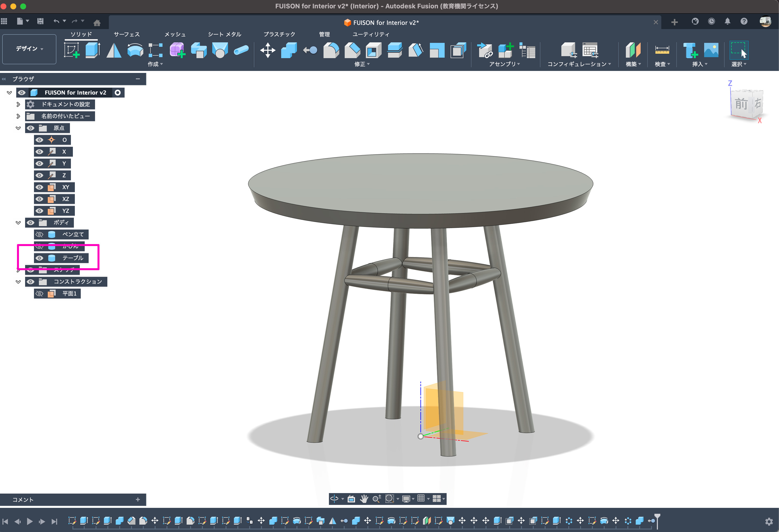This screenshot has height=532, width=779.
Task: Click the Insert Image icon
Action: pos(711,50)
